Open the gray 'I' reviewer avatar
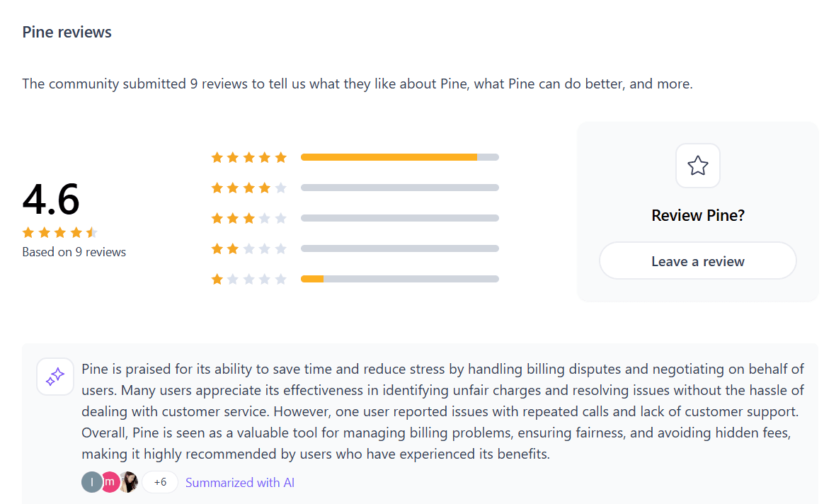 91,482
